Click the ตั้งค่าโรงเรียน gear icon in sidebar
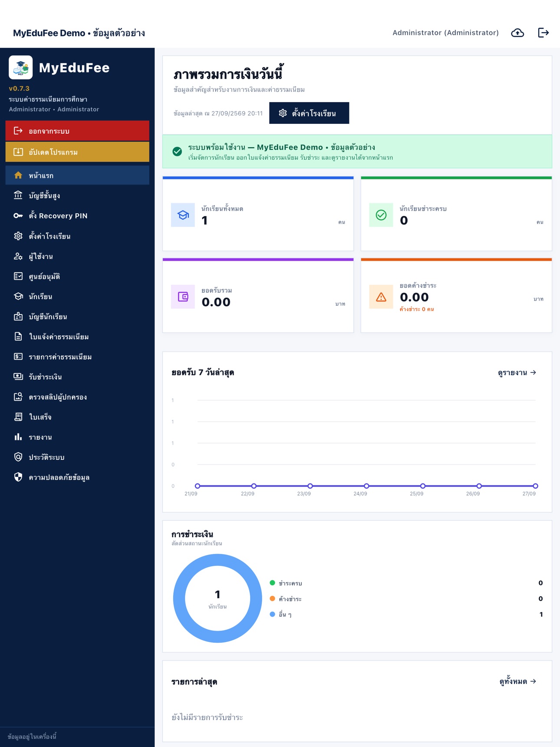Screen dimensions: 560x747 18,236
